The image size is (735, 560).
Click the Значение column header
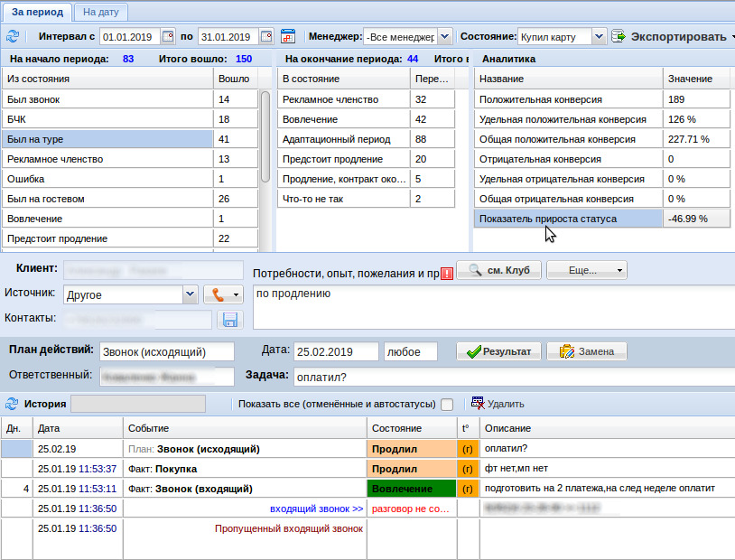point(696,79)
